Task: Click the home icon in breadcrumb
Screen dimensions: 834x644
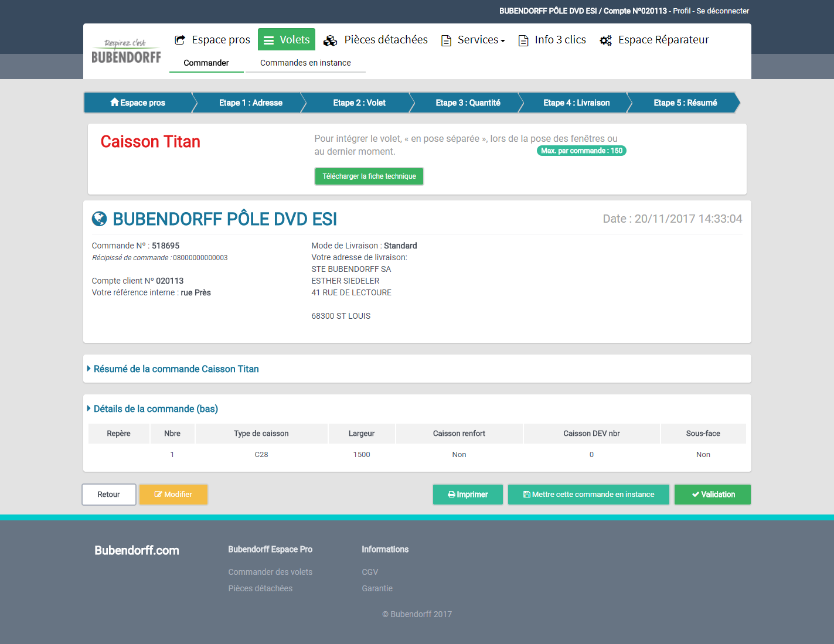Action: pos(114,103)
